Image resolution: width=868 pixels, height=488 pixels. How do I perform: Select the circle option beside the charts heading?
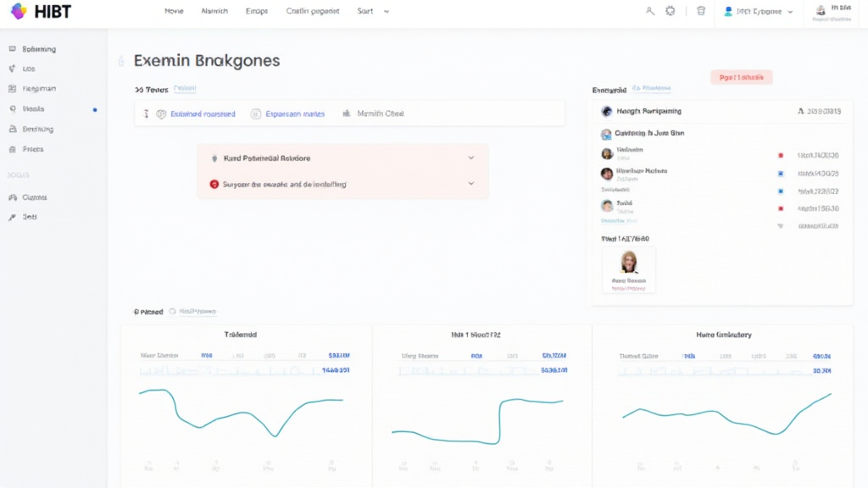pyautogui.click(x=174, y=312)
